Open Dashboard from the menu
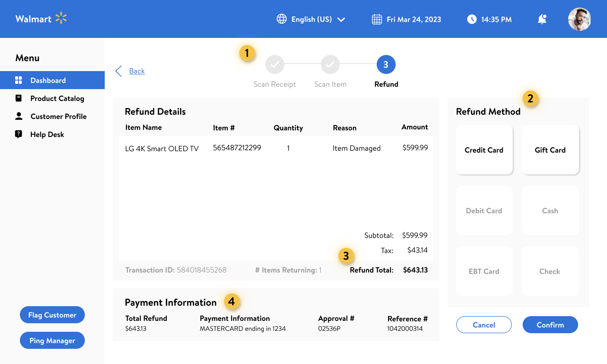The width and height of the screenshot is (607, 364). [52, 80]
